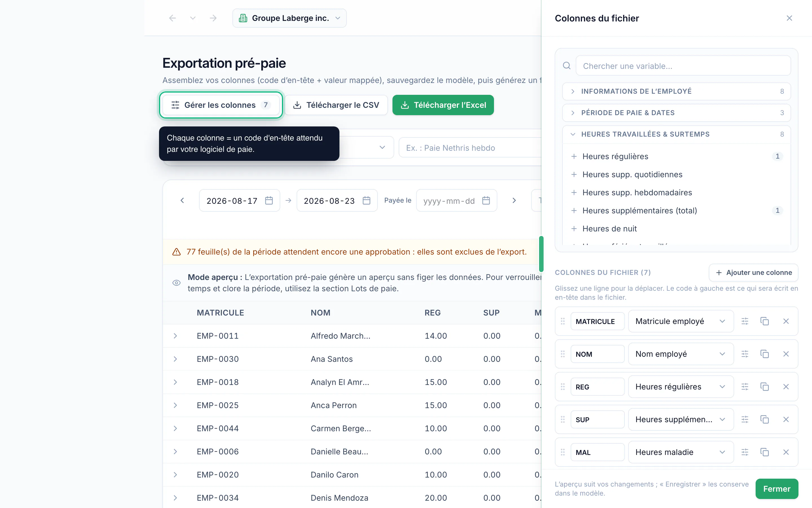This screenshot has height=508, width=812.
Task: Edit the MATRICULE header code field
Action: (598, 321)
